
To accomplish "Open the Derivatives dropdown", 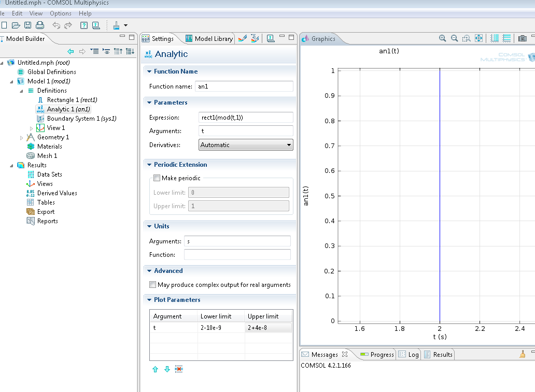I will (x=246, y=145).
